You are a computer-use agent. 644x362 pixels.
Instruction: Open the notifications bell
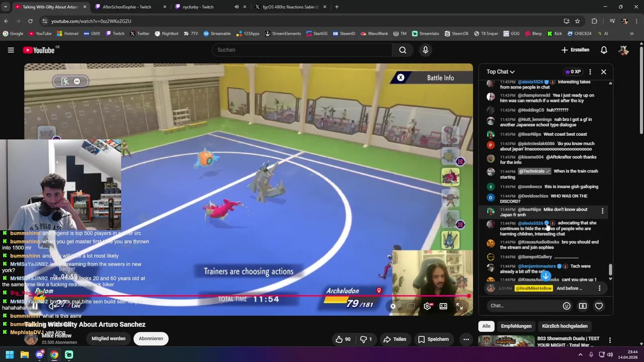604,50
